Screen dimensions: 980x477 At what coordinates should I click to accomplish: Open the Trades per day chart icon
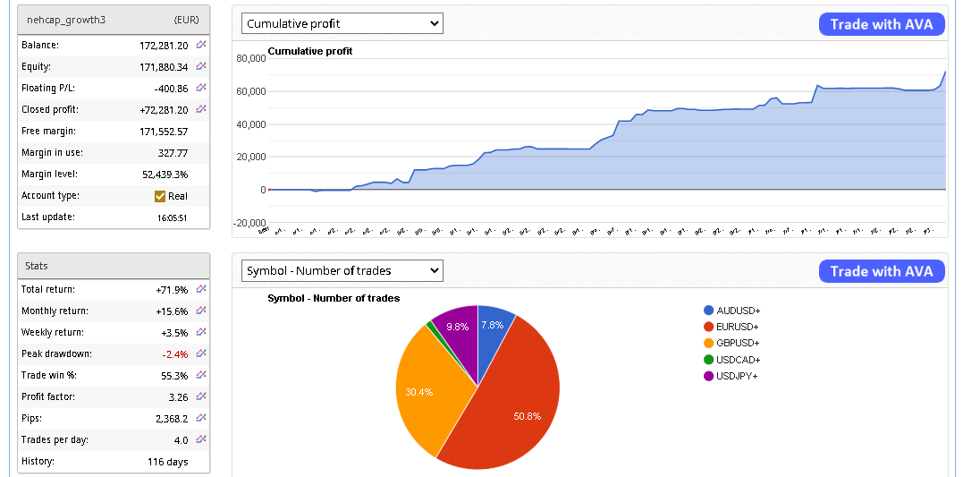click(x=201, y=439)
